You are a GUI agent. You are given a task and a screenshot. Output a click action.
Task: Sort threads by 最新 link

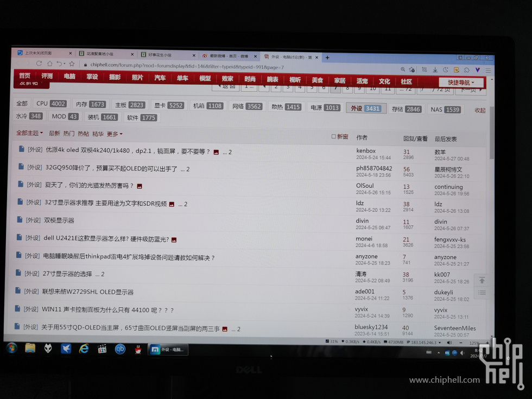pos(54,134)
